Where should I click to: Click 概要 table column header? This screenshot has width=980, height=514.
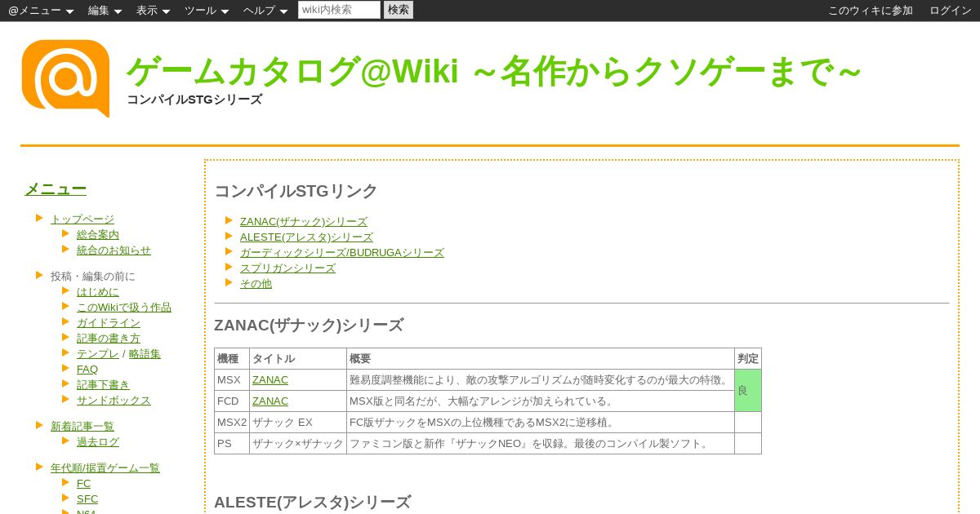(541, 358)
